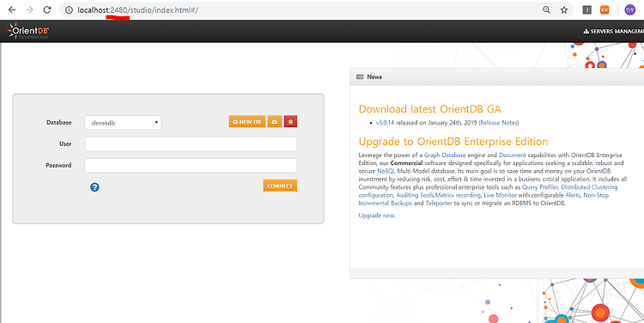The image size is (644, 323).
Task: Click the Database label
Action: tap(58, 123)
